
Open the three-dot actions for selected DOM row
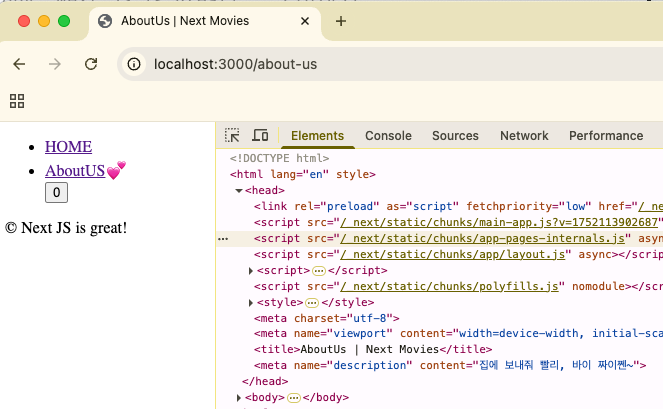click(x=223, y=239)
